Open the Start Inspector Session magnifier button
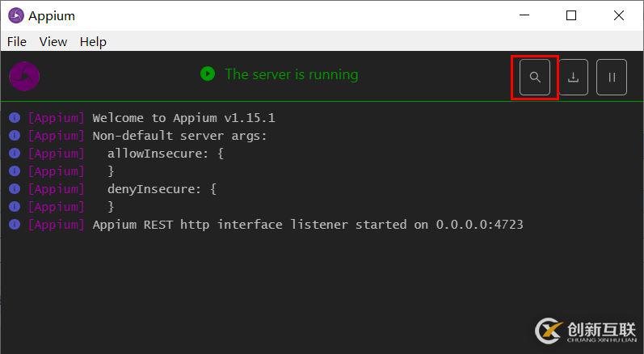This screenshot has width=644, height=354. click(x=534, y=78)
